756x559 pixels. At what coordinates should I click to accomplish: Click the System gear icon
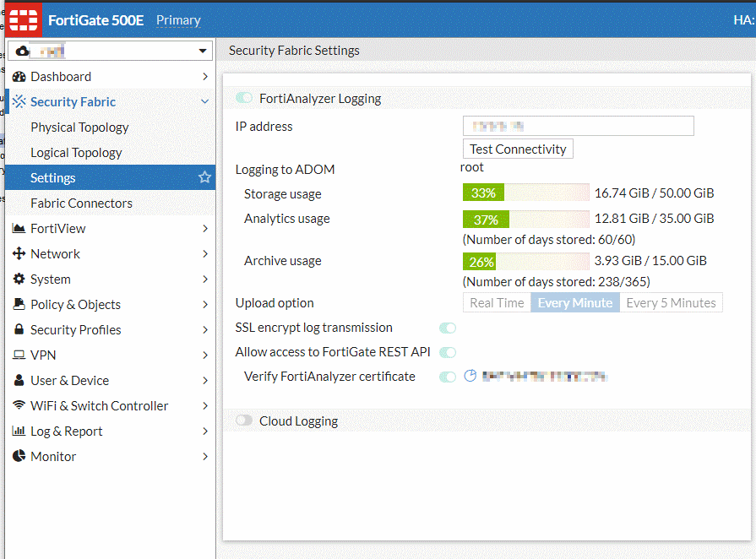pyautogui.click(x=19, y=279)
